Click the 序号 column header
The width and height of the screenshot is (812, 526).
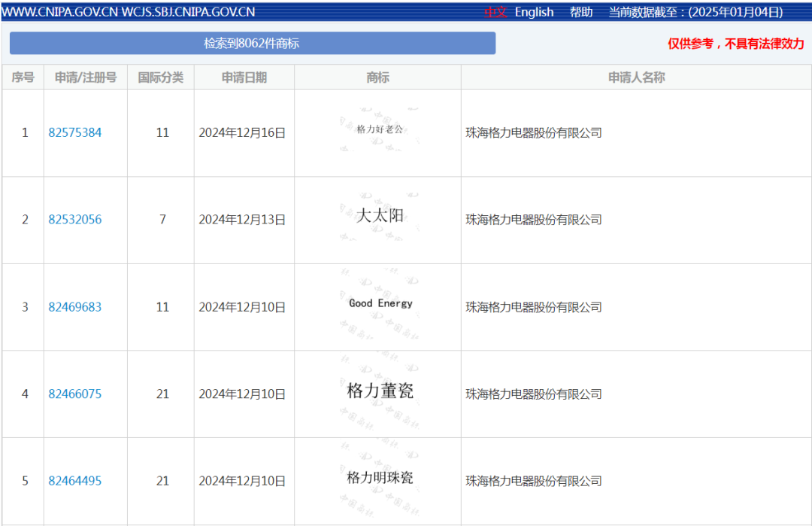coord(23,78)
